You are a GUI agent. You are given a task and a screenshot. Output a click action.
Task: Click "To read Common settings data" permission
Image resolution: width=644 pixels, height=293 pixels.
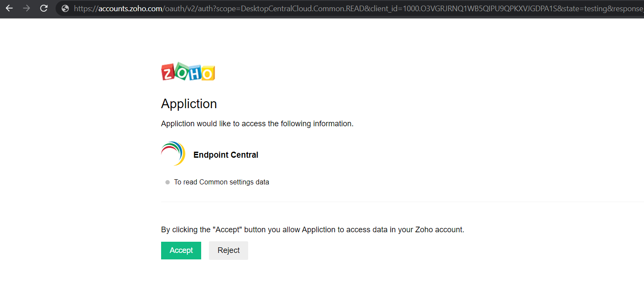(x=221, y=182)
